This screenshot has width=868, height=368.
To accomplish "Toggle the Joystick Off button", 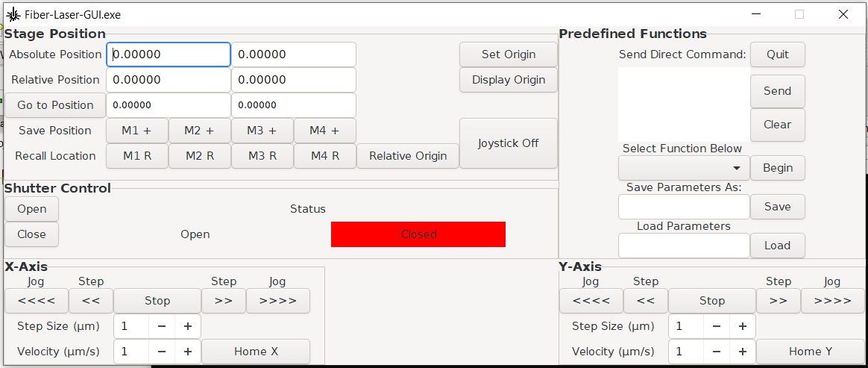I will point(508,143).
